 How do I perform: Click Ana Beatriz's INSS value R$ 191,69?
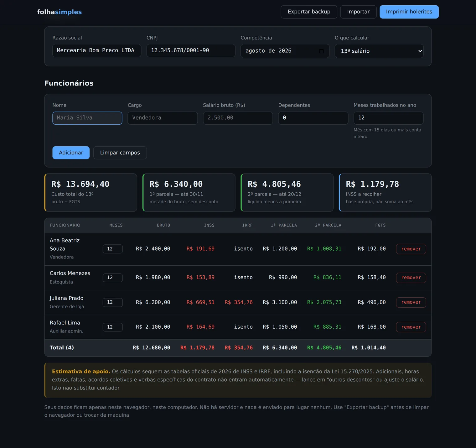200,249
